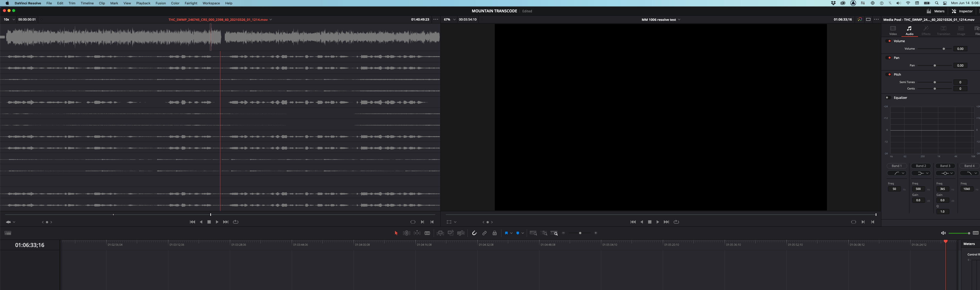
Task: Play source viewer in reverse
Action: pos(201,222)
